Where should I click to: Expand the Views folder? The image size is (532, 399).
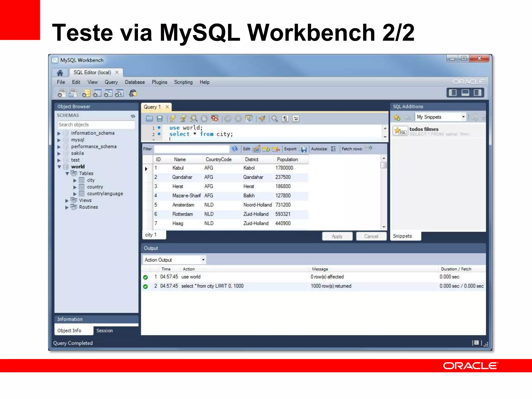(x=67, y=201)
